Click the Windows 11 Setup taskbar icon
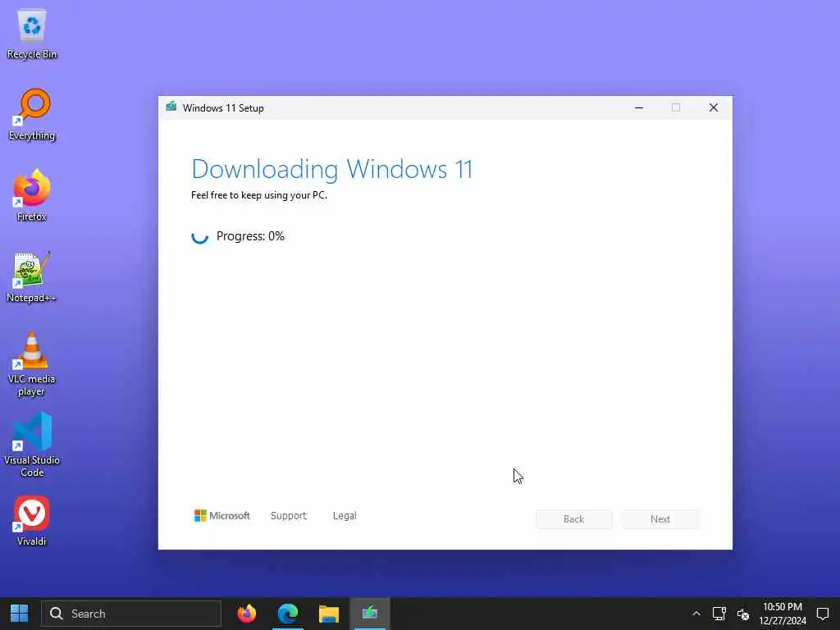This screenshot has width=840, height=630. [370, 614]
